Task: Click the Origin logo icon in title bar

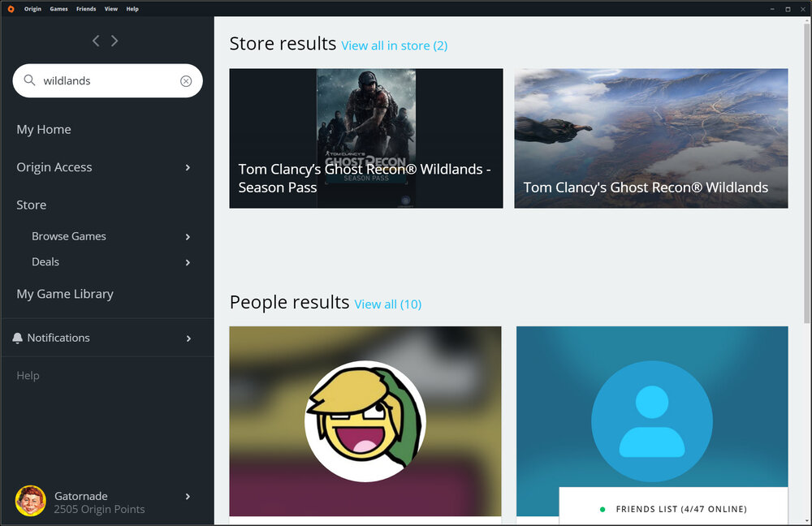Action: point(11,9)
